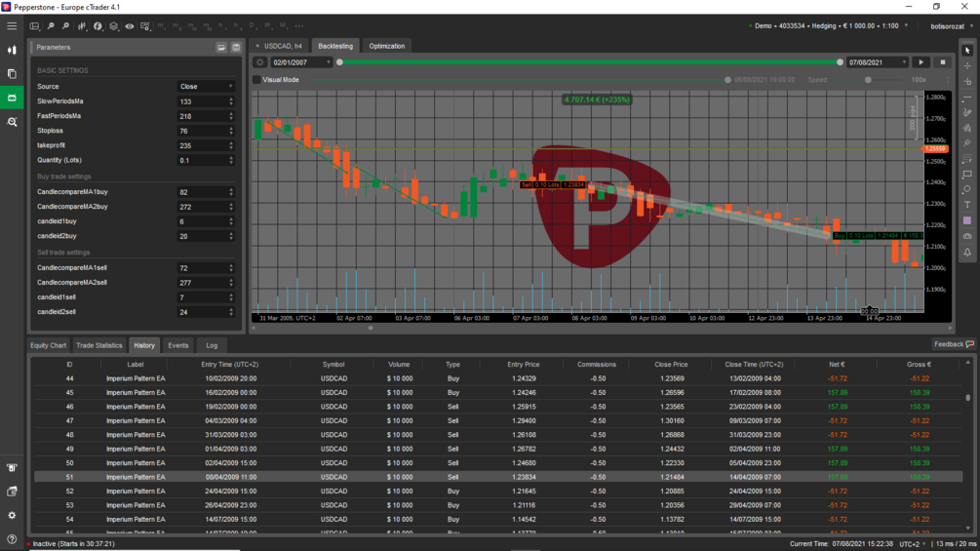
Task: Select the pencil freehand drawing tool
Action: (x=967, y=112)
